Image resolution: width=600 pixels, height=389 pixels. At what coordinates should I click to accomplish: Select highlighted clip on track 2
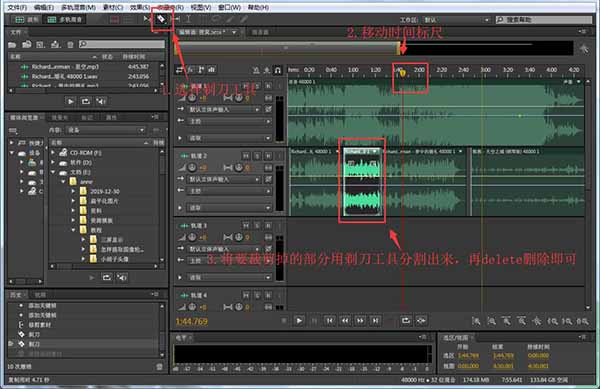pyautogui.click(x=362, y=182)
